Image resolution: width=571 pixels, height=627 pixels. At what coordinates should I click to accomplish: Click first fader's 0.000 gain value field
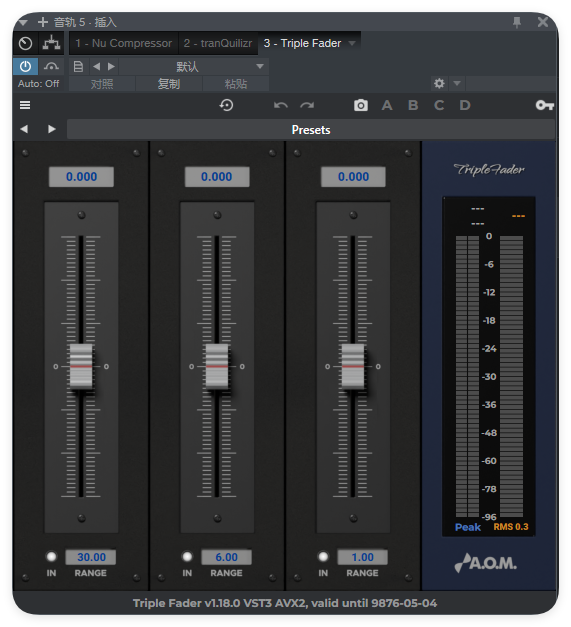(x=81, y=177)
